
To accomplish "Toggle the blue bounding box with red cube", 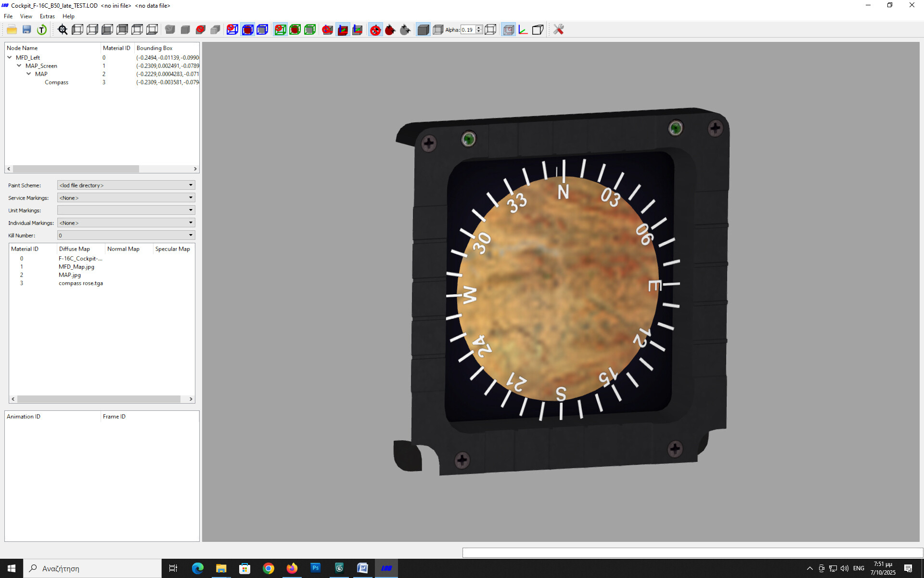I will point(247,30).
